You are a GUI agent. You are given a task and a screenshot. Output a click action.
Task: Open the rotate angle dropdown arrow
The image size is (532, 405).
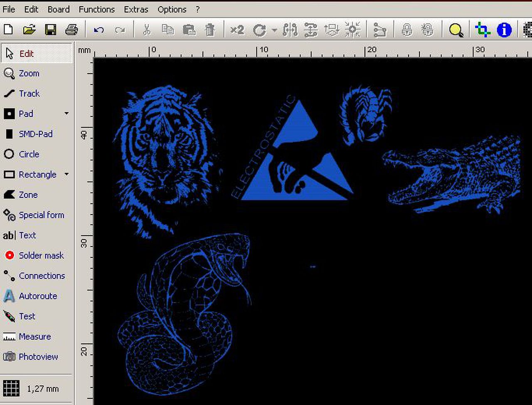274,30
